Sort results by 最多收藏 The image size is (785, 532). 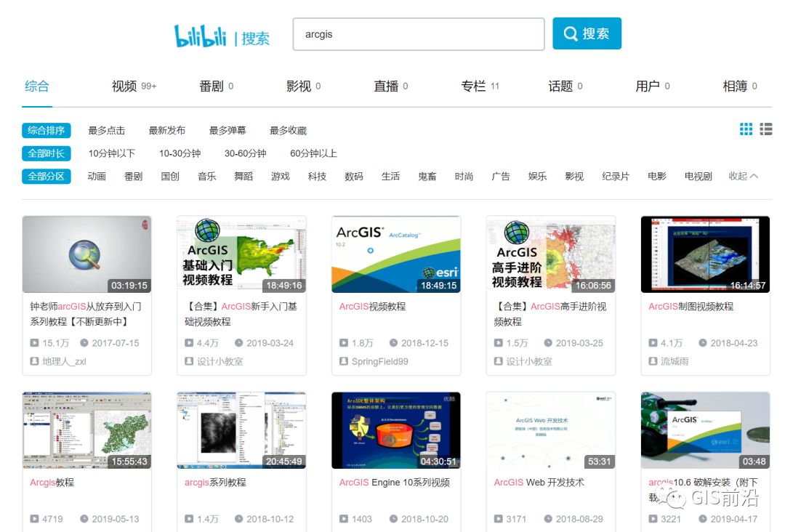tap(289, 131)
